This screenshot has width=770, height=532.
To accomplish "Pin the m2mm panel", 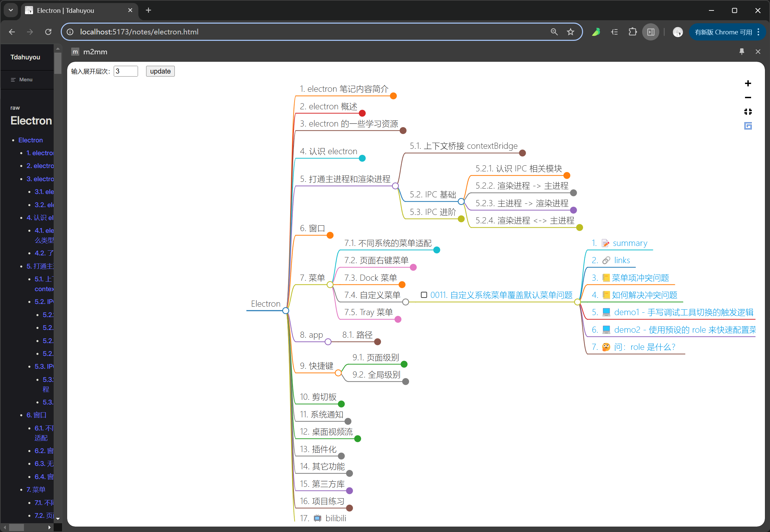I will pos(741,52).
